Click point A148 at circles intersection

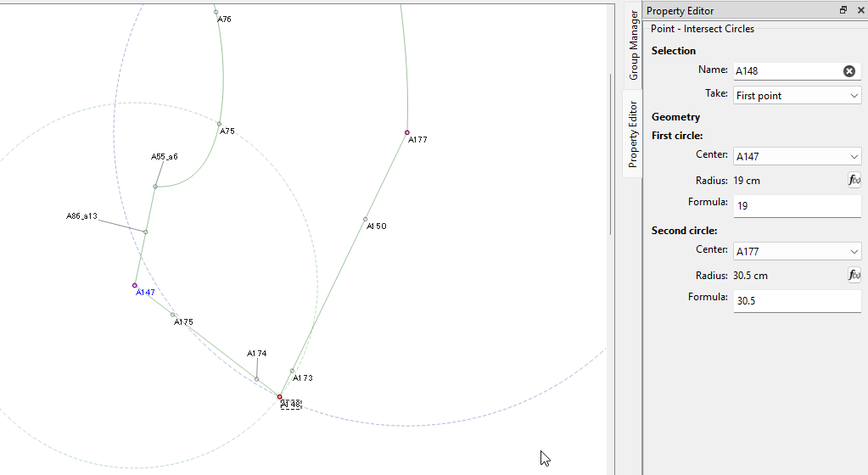tap(279, 396)
